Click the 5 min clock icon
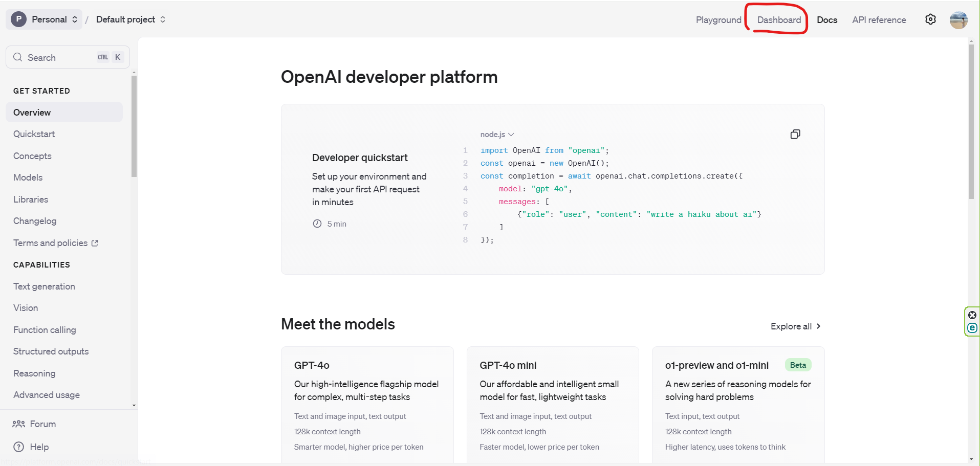The image size is (980, 466). (317, 224)
